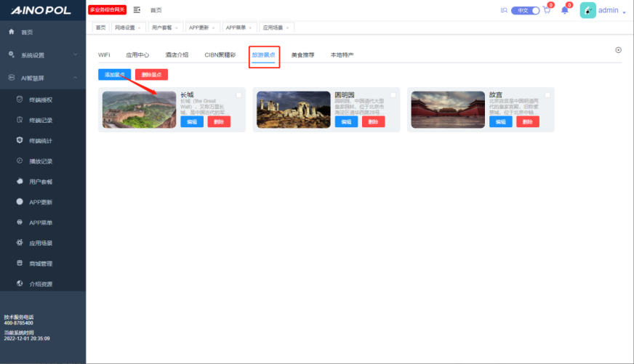Click the circled X icon right of tabs
This screenshot has height=364, width=634.
tap(618, 50)
